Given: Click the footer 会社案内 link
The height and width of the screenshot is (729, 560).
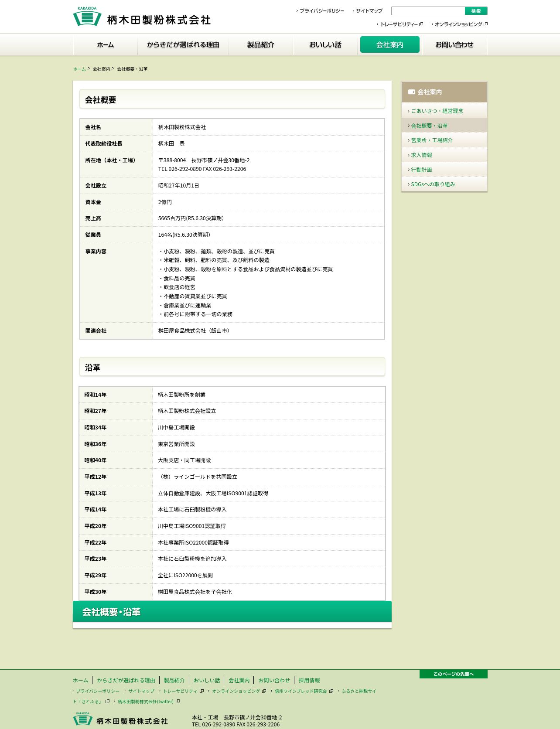Looking at the screenshot, I should pyautogui.click(x=239, y=680).
